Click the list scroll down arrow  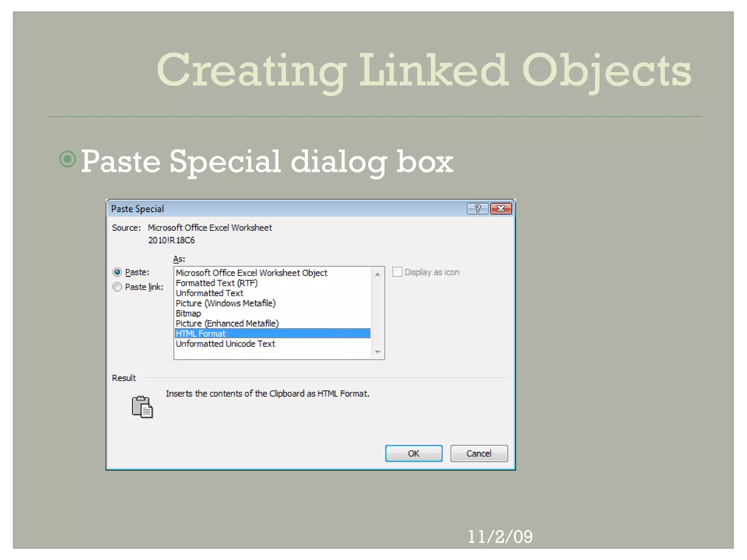point(378,352)
